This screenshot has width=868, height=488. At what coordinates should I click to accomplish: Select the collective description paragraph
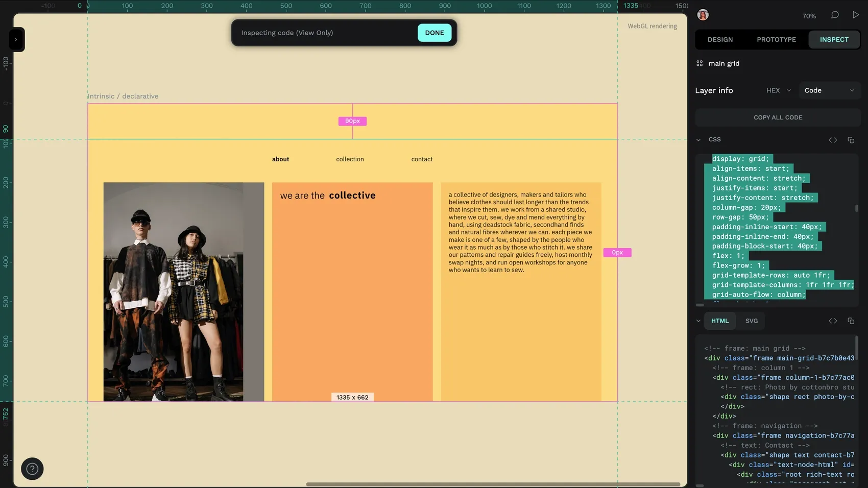tap(520, 232)
